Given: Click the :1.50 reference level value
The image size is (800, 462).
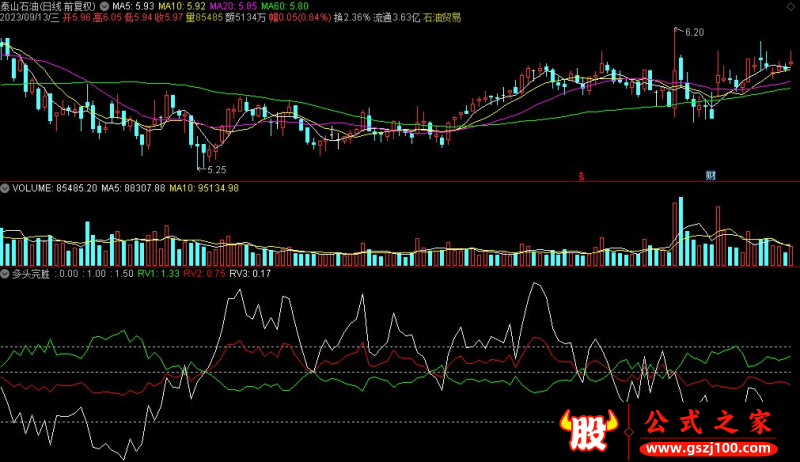Looking at the screenshot, I should (122, 274).
